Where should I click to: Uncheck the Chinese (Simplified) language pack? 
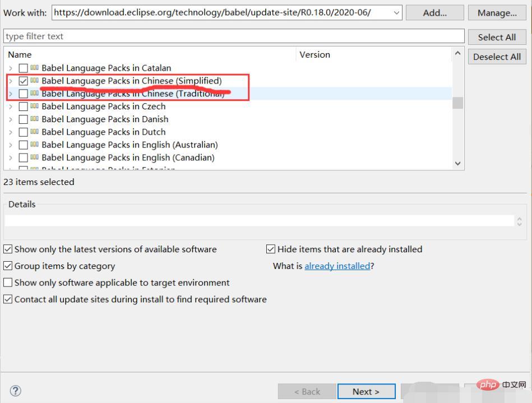coord(23,81)
